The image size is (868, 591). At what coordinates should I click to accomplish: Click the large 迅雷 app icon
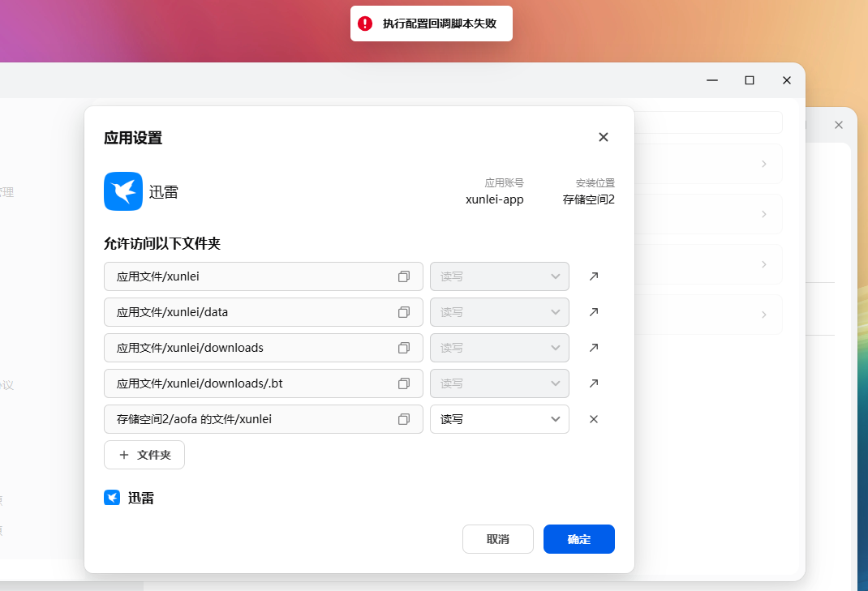pyautogui.click(x=123, y=191)
